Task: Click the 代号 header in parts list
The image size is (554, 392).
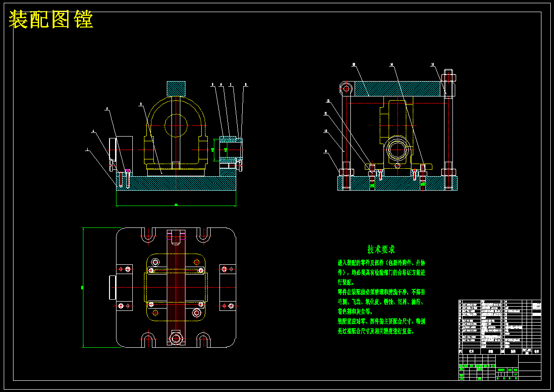Action: [472, 352]
